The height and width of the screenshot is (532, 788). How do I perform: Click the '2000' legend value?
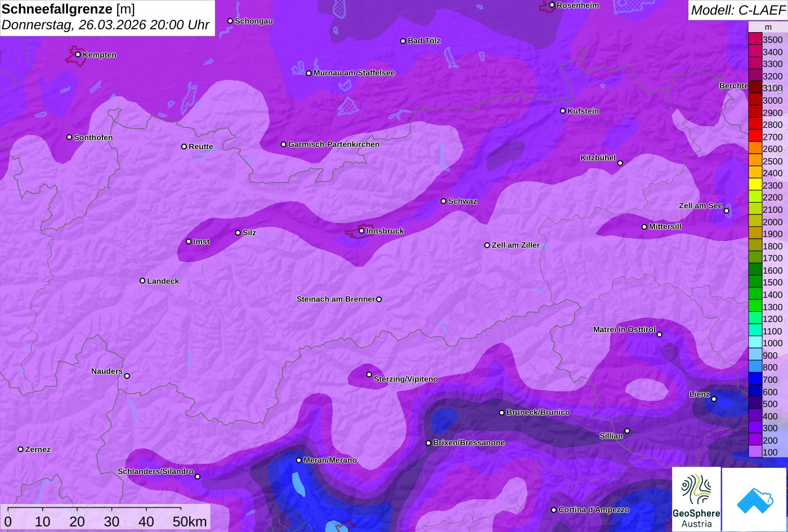coord(772,222)
